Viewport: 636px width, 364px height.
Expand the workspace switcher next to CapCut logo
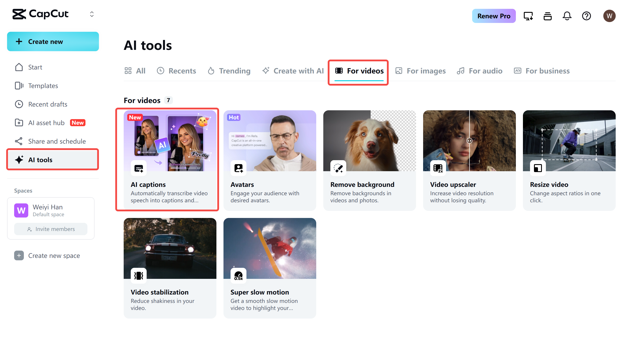coord(92,14)
